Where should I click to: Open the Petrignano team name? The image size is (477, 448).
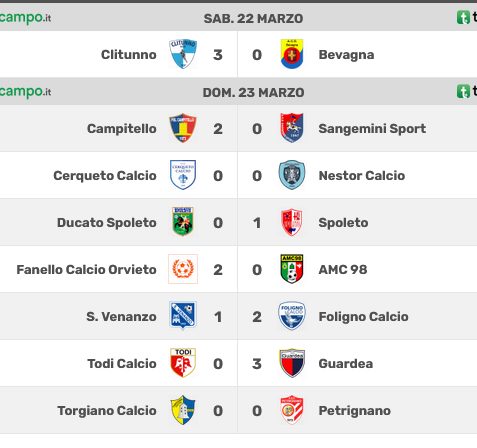[x=355, y=411]
